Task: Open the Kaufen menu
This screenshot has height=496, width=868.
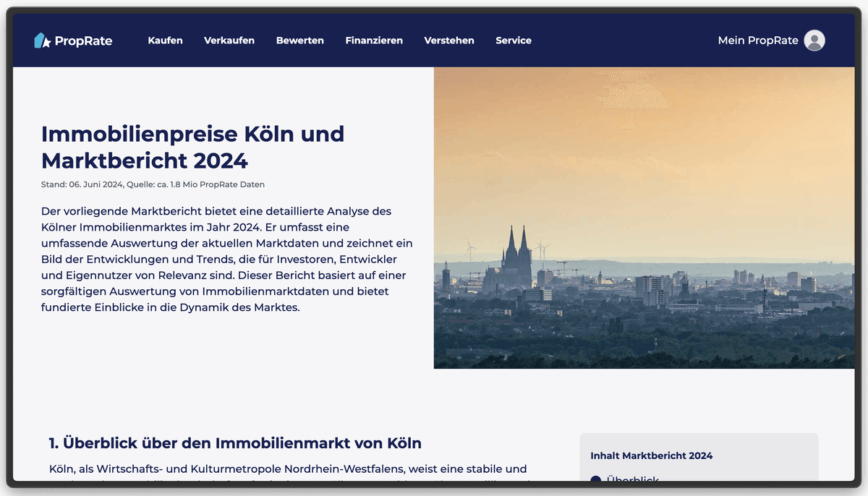Action: pos(165,40)
